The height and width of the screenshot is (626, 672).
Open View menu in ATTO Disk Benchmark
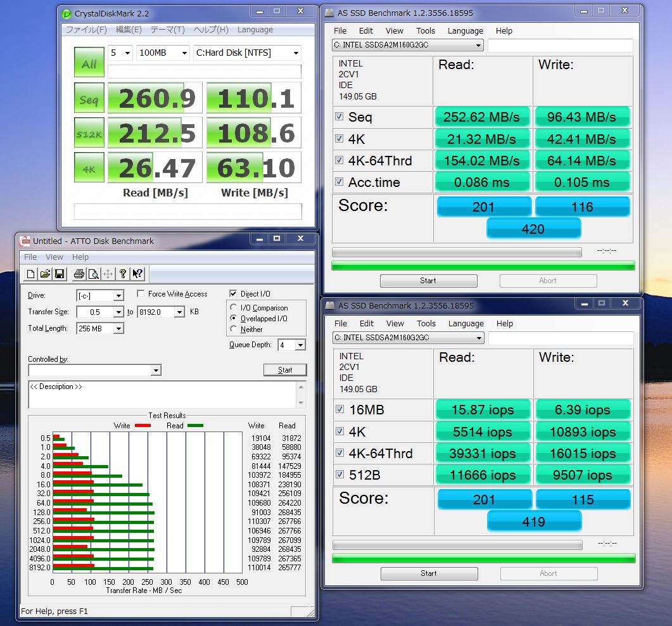point(54,257)
